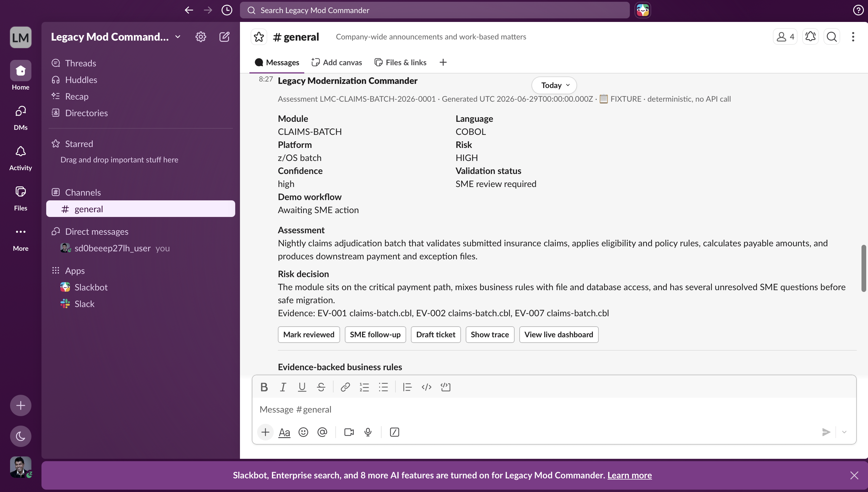Open Huddles in the sidebar
This screenshot has width=868, height=492.
coord(141,80)
